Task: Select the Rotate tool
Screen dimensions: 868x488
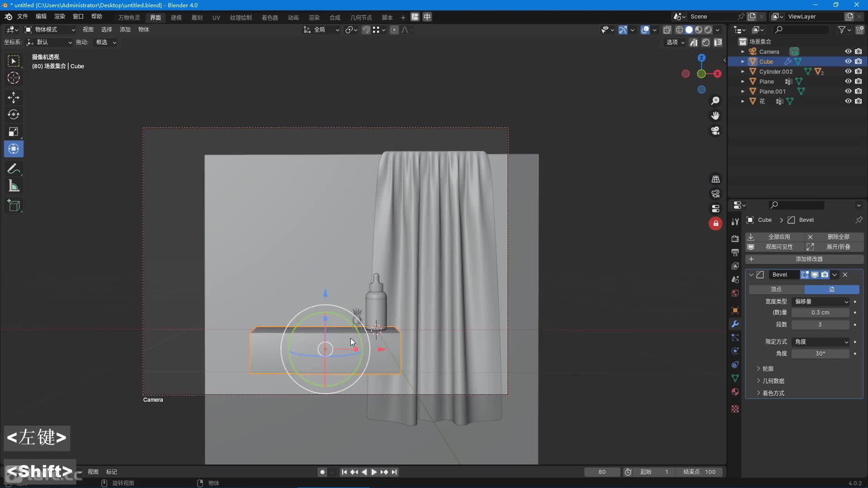Action: pos(14,114)
